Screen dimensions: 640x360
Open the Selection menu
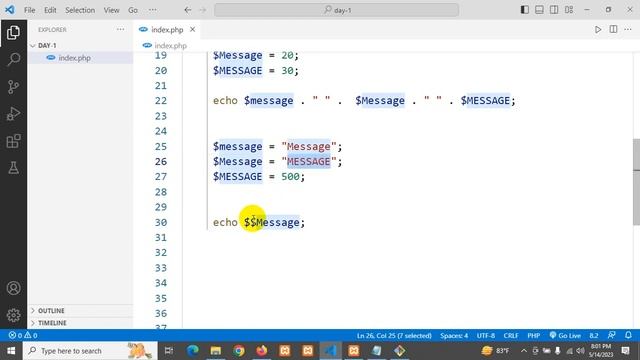click(x=80, y=10)
